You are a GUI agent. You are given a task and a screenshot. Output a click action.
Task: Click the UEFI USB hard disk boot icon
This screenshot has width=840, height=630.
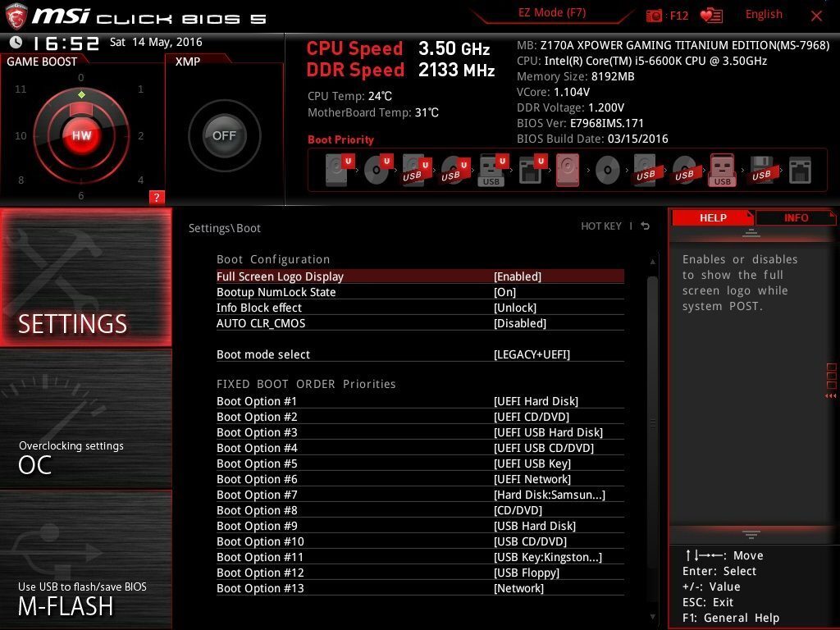click(x=416, y=171)
